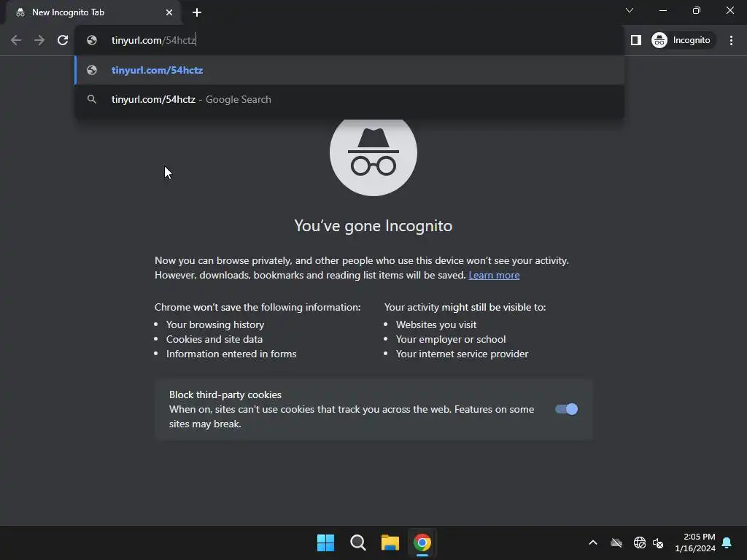Open the clock showing 2:05 PM
This screenshot has height=560, width=747.
coord(695,542)
